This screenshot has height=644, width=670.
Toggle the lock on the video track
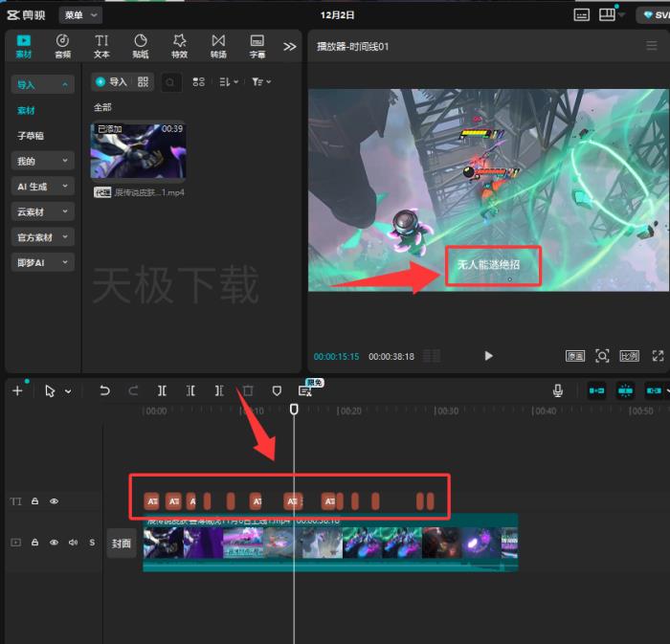pyautogui.click(x=34, y=543)
